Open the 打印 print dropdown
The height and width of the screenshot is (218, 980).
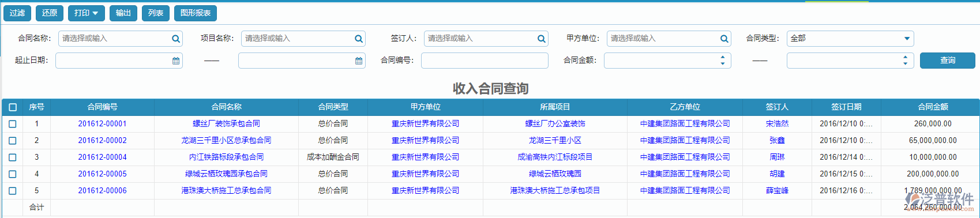tap(87, 13)
